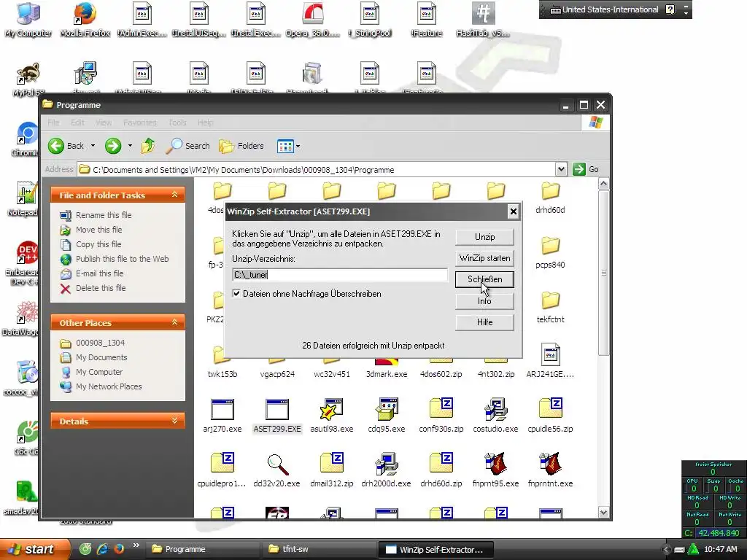Select the fnprntnt.exe file icon
The image size is (747, 560).
(550, 464)
